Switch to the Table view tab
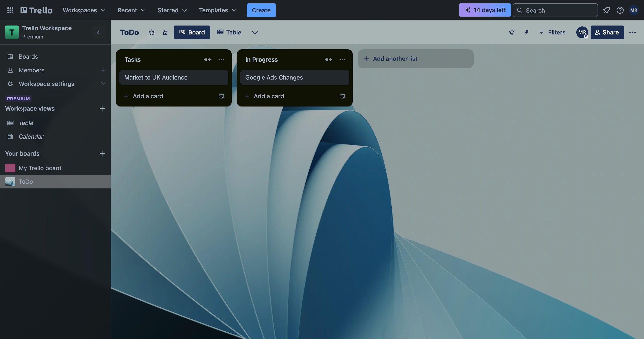The image size is (644, 339). [229, 32]
